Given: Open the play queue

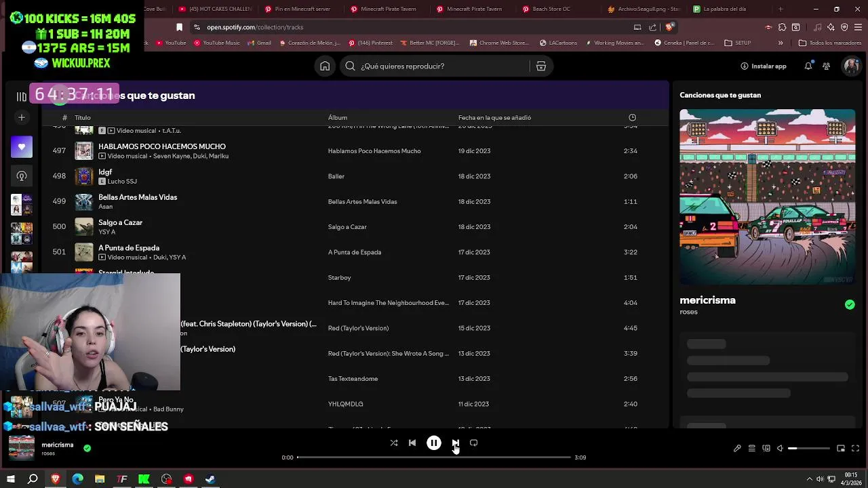Looking at the screenshot, I should pyautogui.click(x=751, y=448).
